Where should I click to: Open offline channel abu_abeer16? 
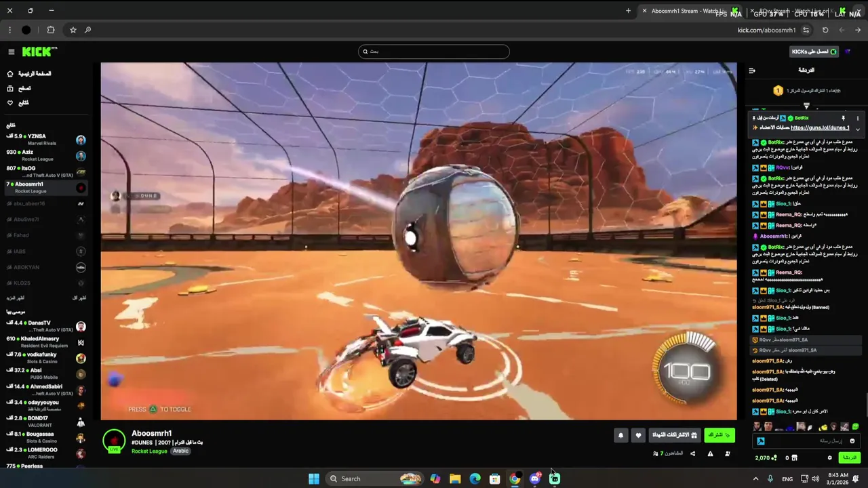click(46, 203)
